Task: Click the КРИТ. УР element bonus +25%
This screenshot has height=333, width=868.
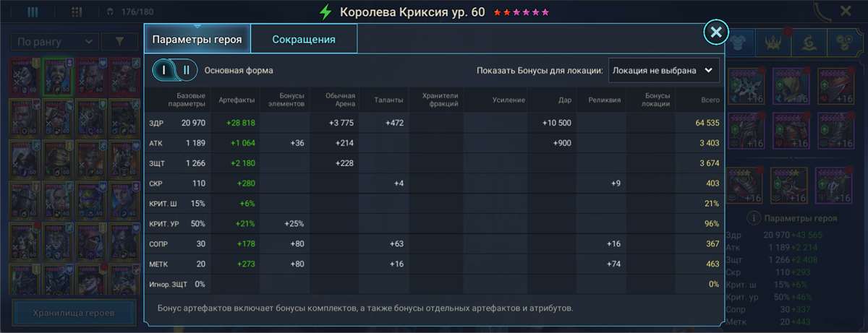Action: tap(294, 224)
